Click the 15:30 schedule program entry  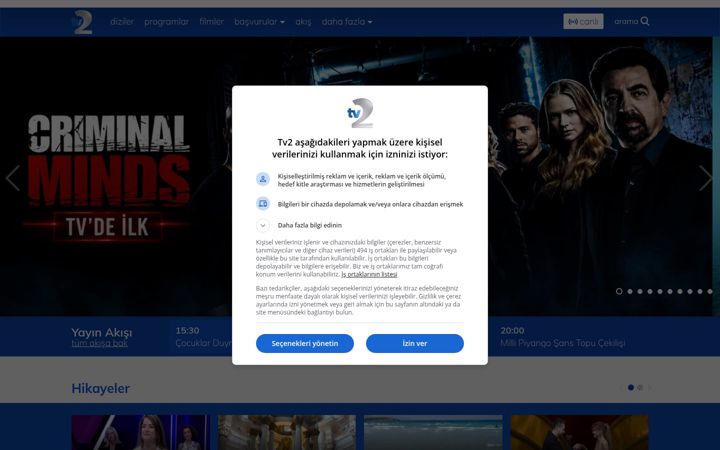(x=203, y=337)
